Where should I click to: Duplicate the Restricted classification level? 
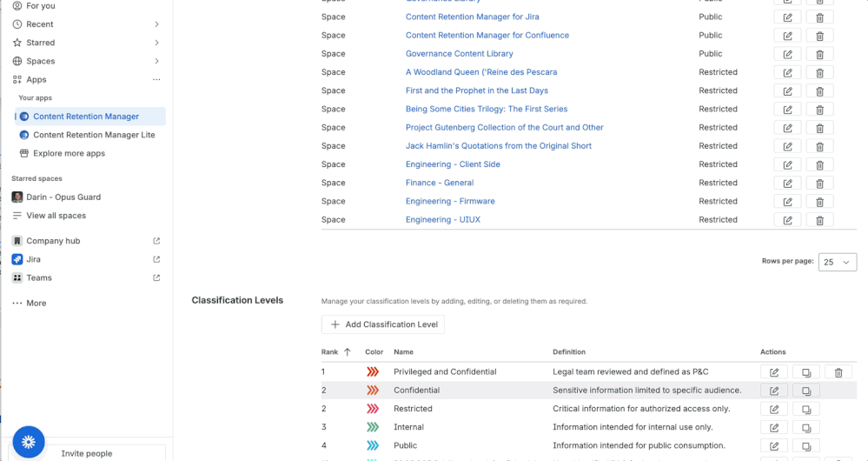point(806,409)
